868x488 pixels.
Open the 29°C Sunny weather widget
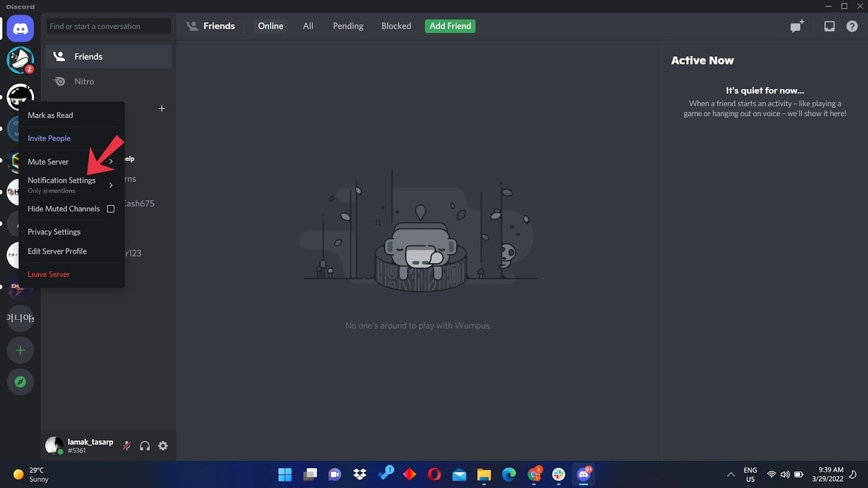click(x=31, y=475)
